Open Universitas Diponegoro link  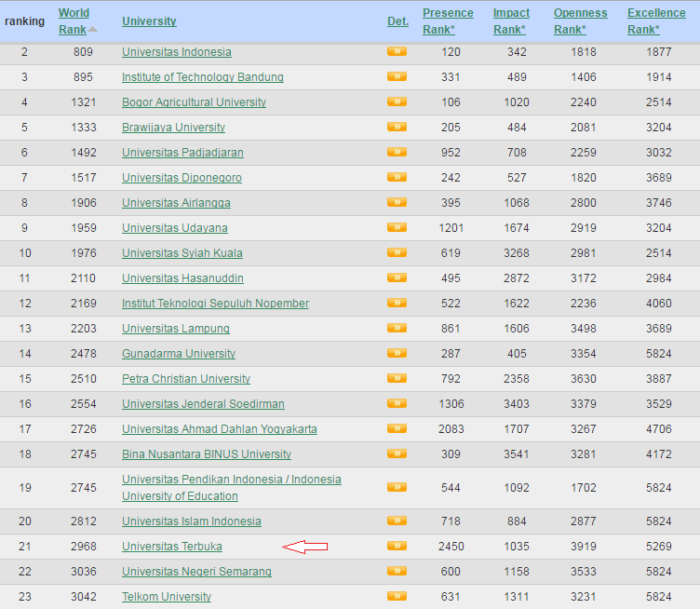pos(182,178)
